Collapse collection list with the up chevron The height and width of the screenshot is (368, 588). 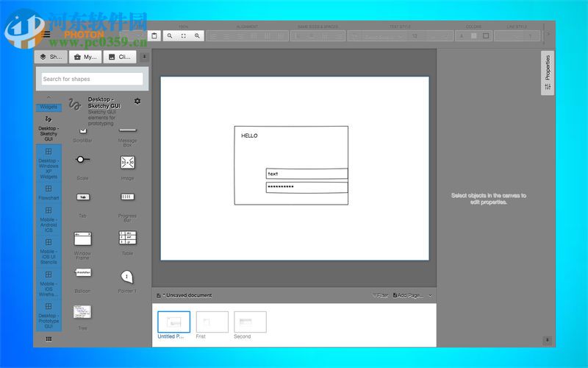[x=49, y=98]
